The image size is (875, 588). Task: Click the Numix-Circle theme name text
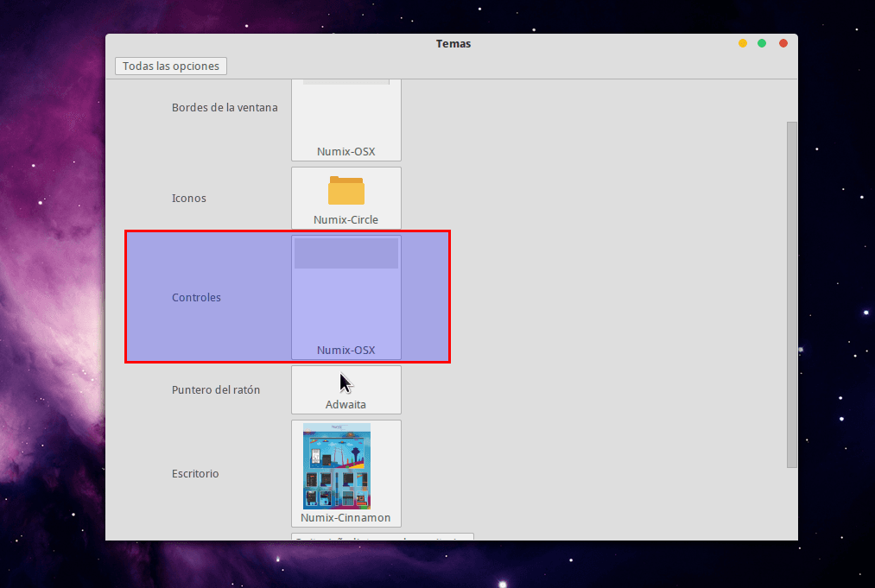point(346,219)
